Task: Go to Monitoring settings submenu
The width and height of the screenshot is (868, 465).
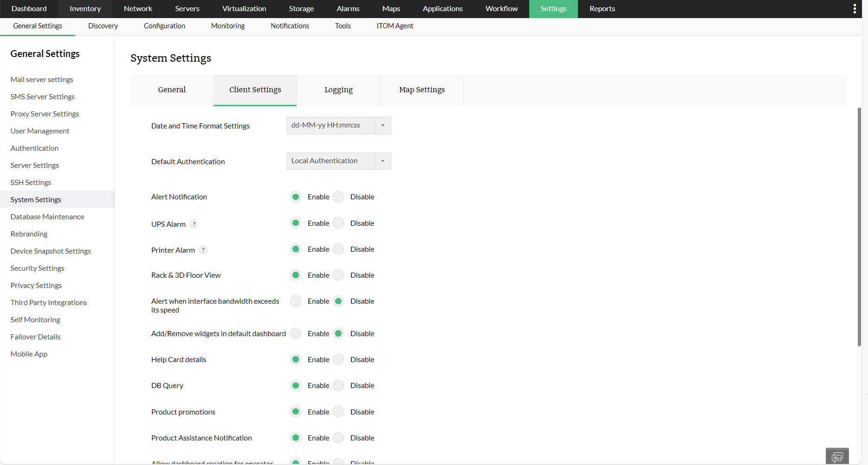Action: tap(228, 26)
